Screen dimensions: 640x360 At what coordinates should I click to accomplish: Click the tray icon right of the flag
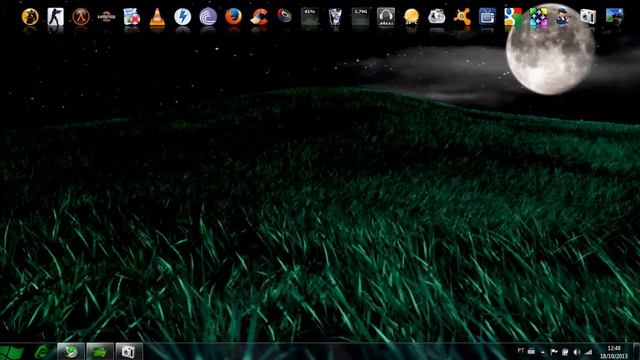[x=565, y=352]
